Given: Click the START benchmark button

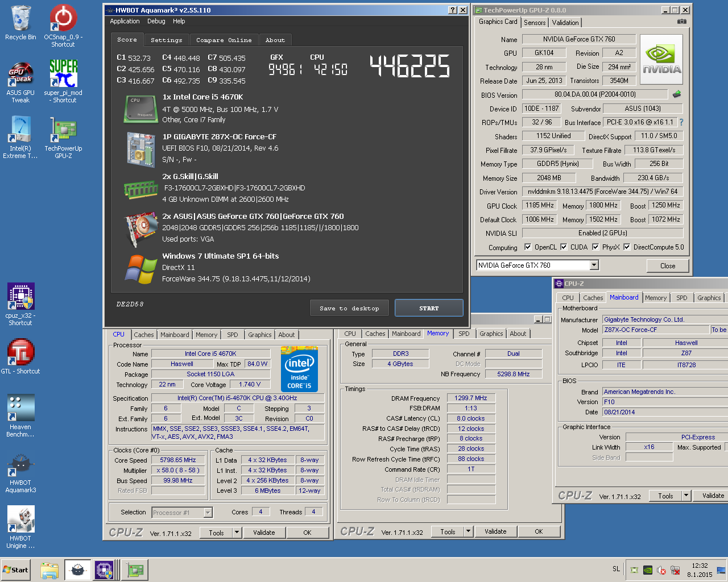Looking at the screenshot, I should point(429,308).
